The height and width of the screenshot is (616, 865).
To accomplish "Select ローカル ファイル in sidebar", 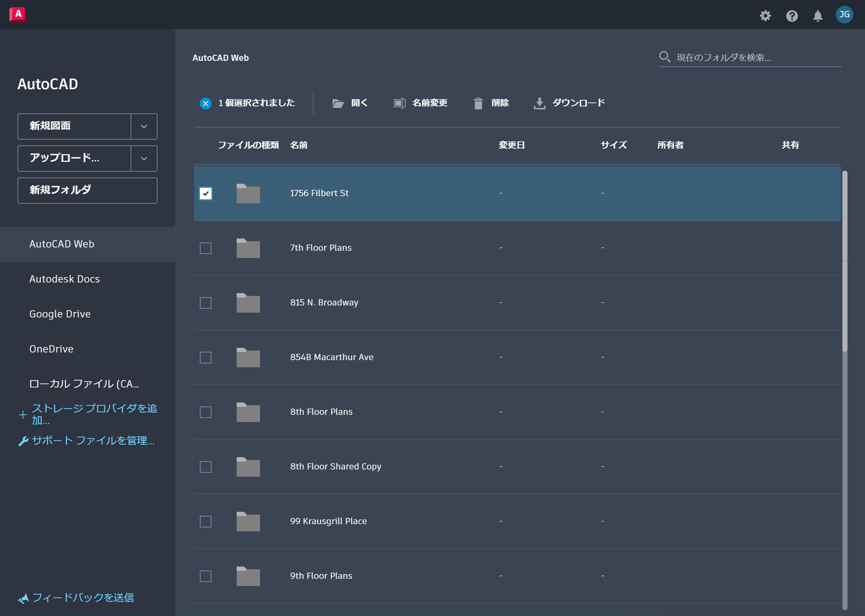I will [x=88, y=384].
